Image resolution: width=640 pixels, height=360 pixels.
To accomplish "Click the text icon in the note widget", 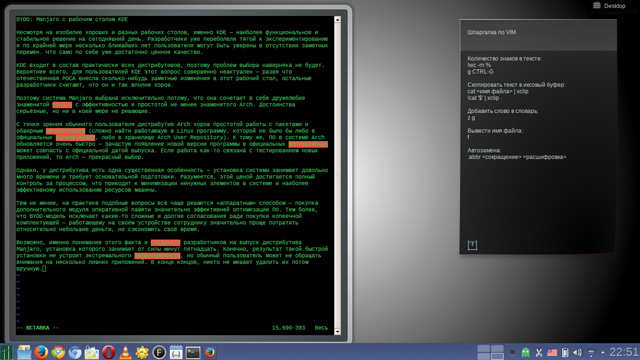I will [x=472, y=245].
